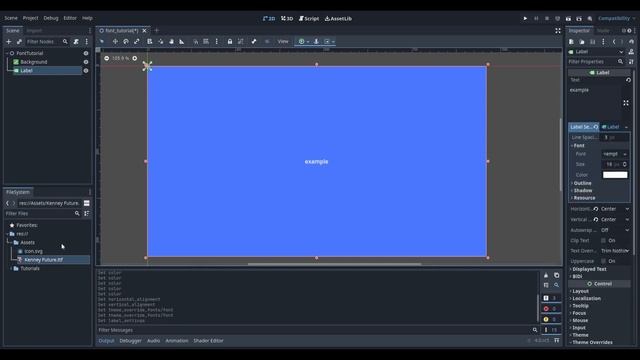Instantiate child scene link icon
The image size is (640, 360).
point(19,42)
